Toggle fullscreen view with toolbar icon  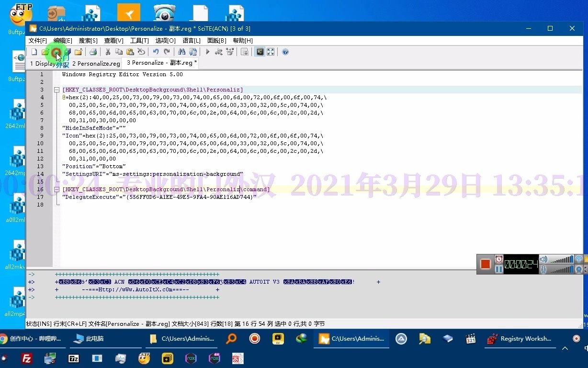pyautogui.click(x=271, y=52)
